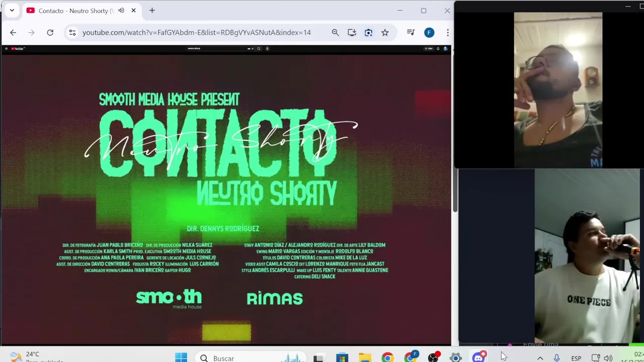Click the zoom magnifier icon in address bar
Image resolution: width=644 pixels, height=362 pixels.
[x=335, y=32]
